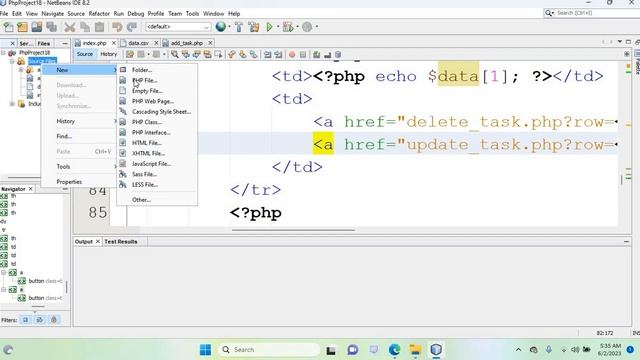Image resolution: width=640 pixels, height=360 pixels.
Task: Choose Folder... from New submenu
Action: point(157,70)
